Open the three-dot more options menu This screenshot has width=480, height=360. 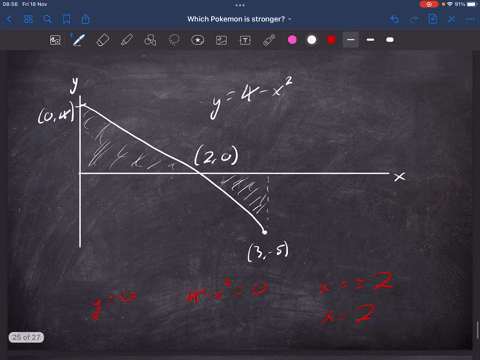(x=471, y=19)
